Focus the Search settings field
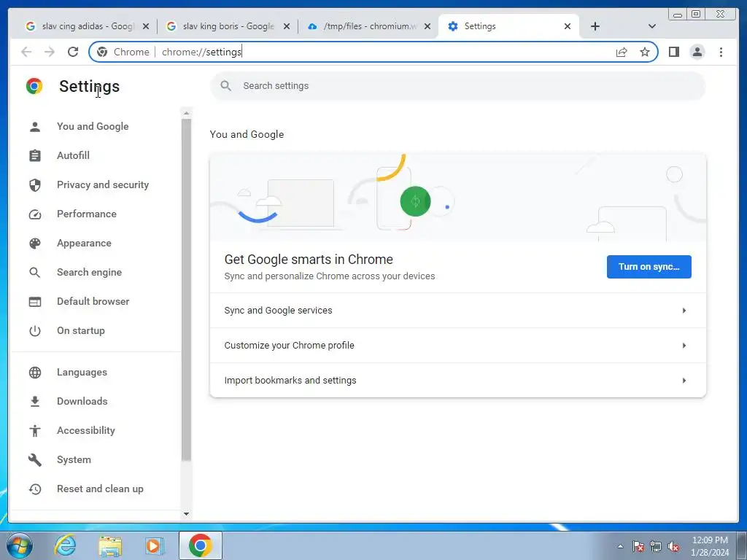The height and width of the screenshot is (560, 747). [x=458, y=86]
